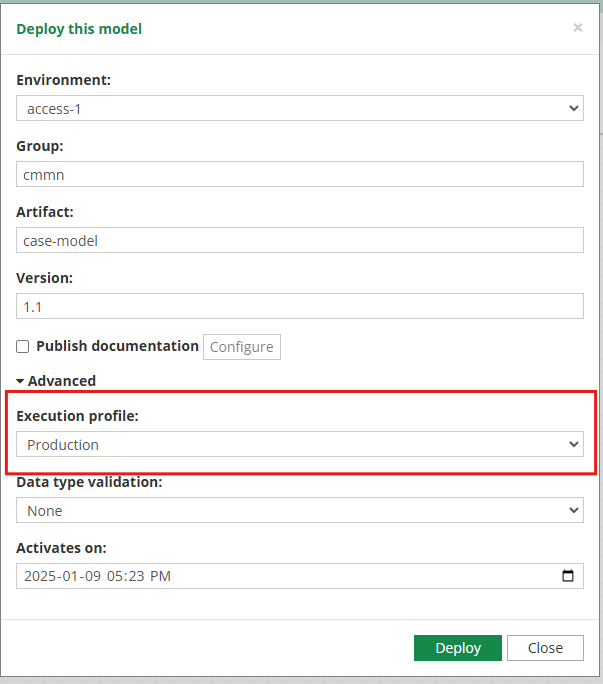Click the Artifact field with case-model

[x=300, y=240]
